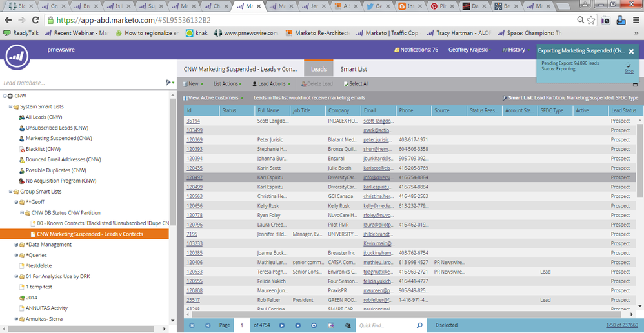Click the page number field
The height and width of the screenshot is (333, 644).
(243, 325)
